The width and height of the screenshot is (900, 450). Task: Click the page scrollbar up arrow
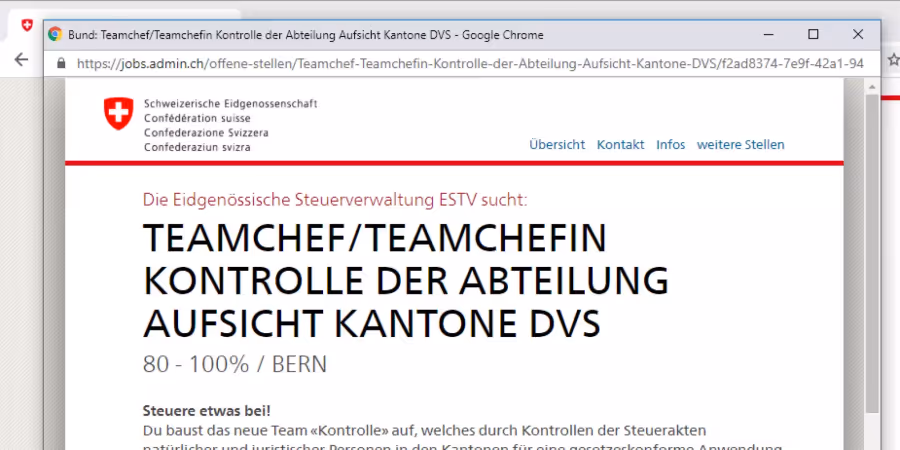tap(872, 87)
